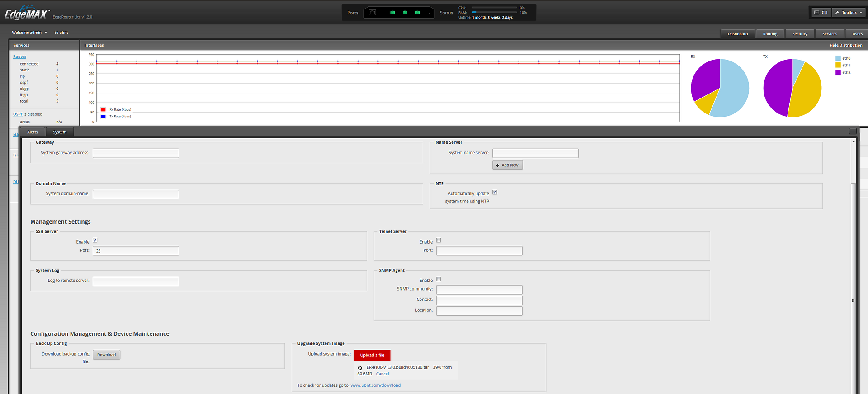Click the console port icon in Ports
The width and height of the screenshot is (868, 394).
coord(372,13)
